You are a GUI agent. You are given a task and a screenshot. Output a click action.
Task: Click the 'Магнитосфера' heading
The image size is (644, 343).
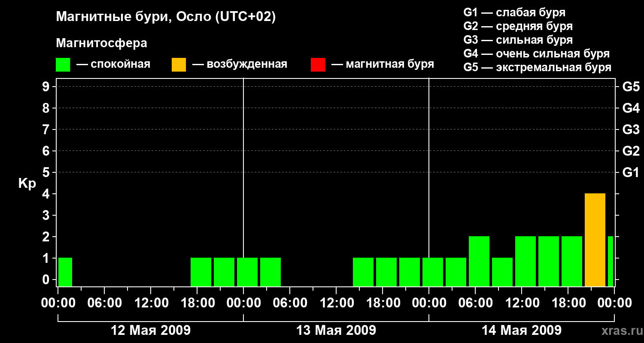pyautogui.click(x=101, y=43)
